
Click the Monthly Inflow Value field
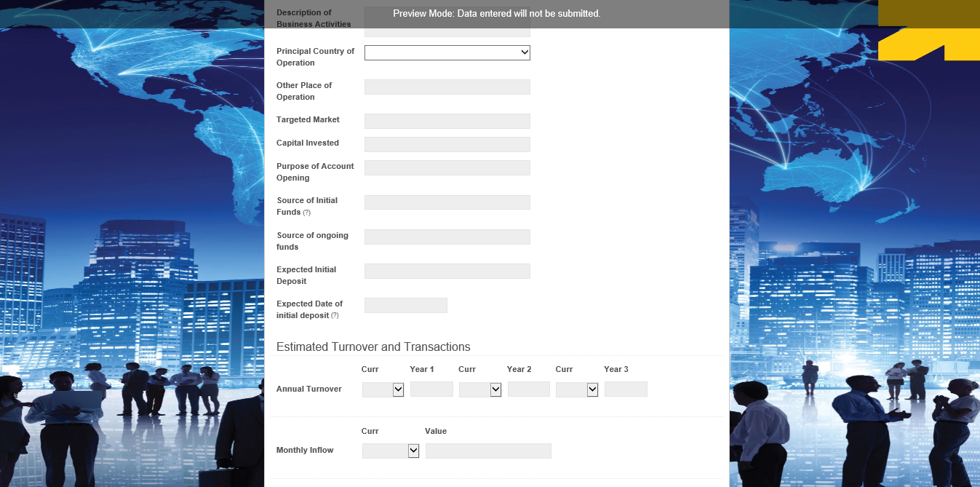coord(488,451)
